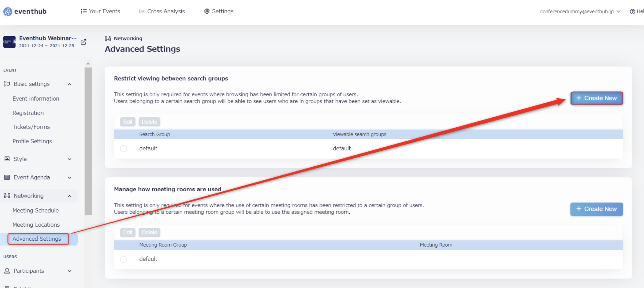This screenshot has width=644, height=288.
Task: Click the sidebar vertical scrollbar
Action: (88, 141)
